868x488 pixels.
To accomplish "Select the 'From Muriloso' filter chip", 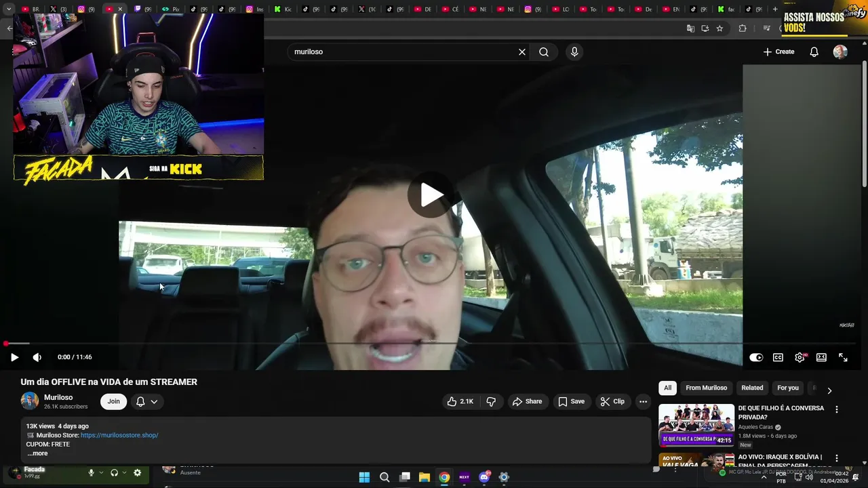I will pyautogui.click(x=706, y=388).
